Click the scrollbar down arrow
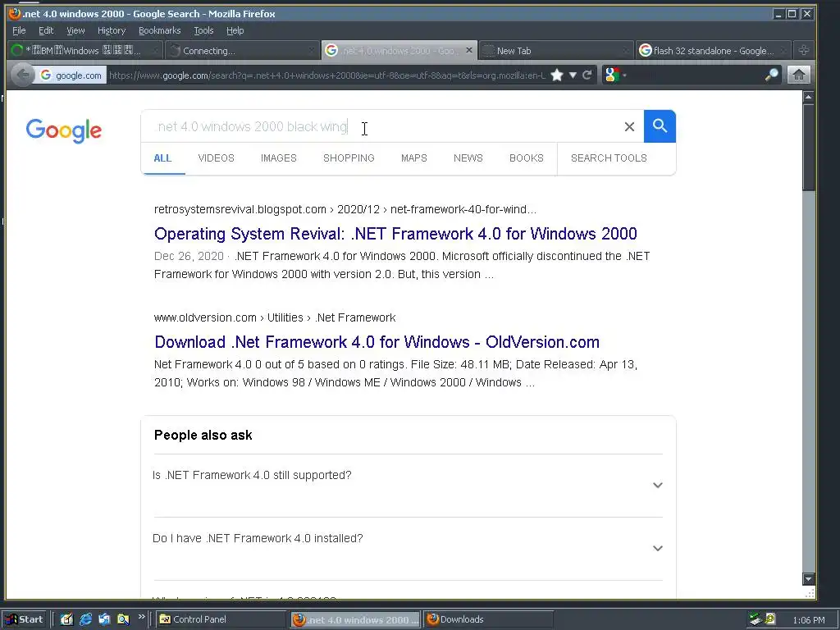This screenshot has width=840, height=630. tap(808, 578)
